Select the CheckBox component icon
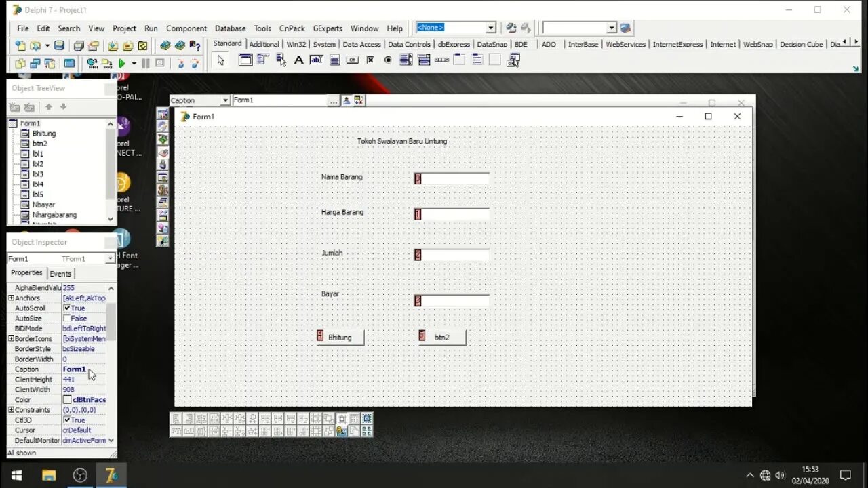Screen dimensions: 868x488 [x=370, y=60]
